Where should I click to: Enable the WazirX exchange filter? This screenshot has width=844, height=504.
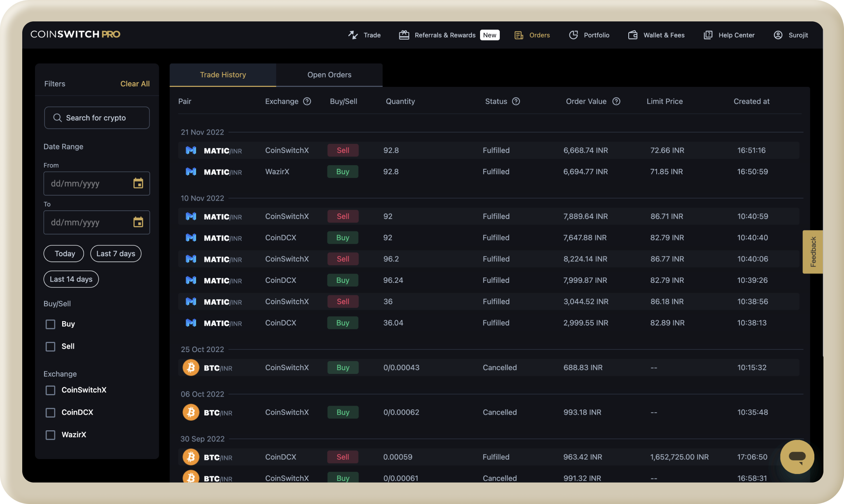[x=50, y=435]
